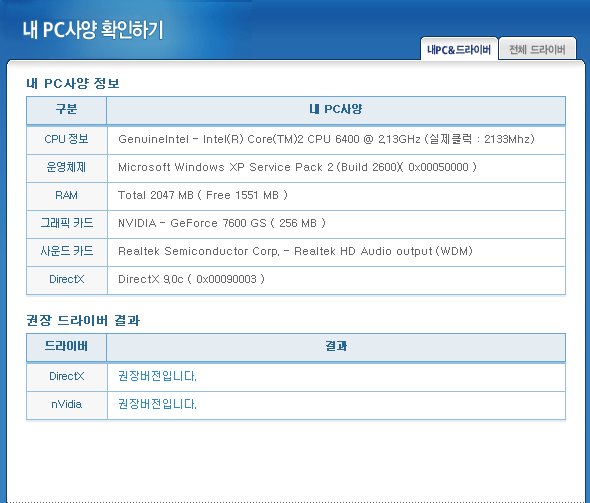Switch to the 내PC&드라이버 tab
Viewport: 590px width, 503px height.
[459, 49]
